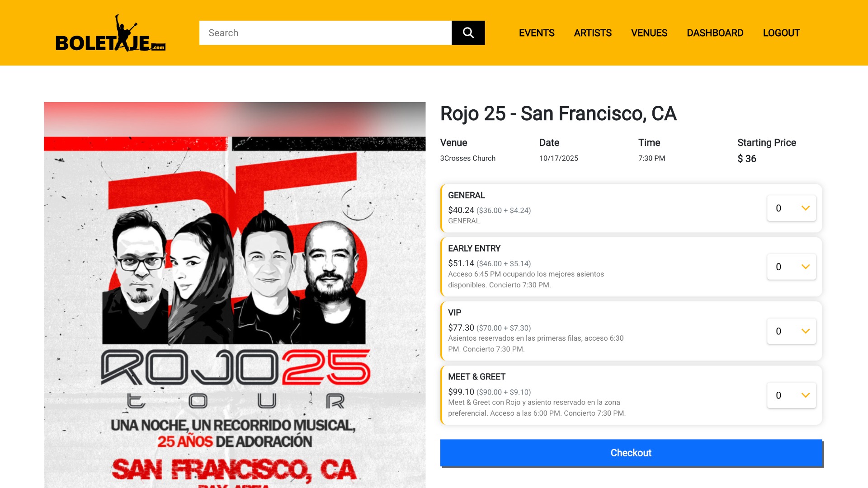
Task: Focus the Search text field
Action: (325, 33)
